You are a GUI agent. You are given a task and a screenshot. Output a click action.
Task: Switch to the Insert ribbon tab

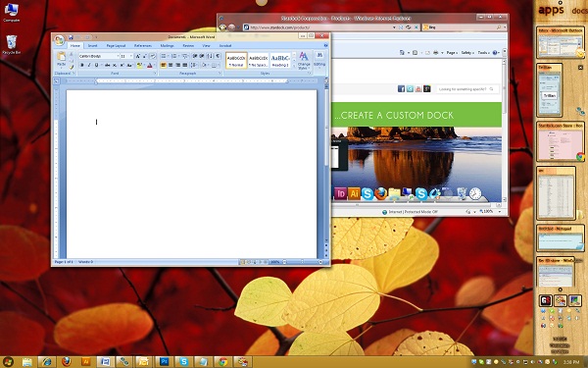(x=93, y=45)
